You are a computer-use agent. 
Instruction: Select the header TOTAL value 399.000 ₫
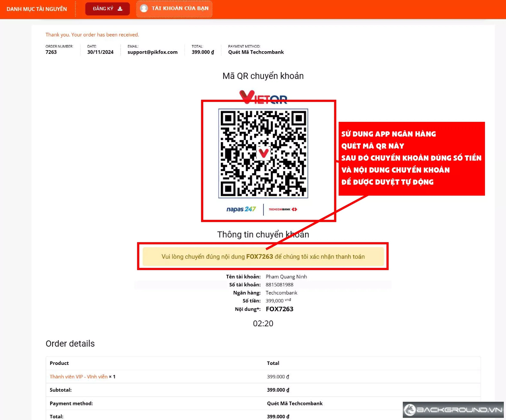click(x=203, y=52)
